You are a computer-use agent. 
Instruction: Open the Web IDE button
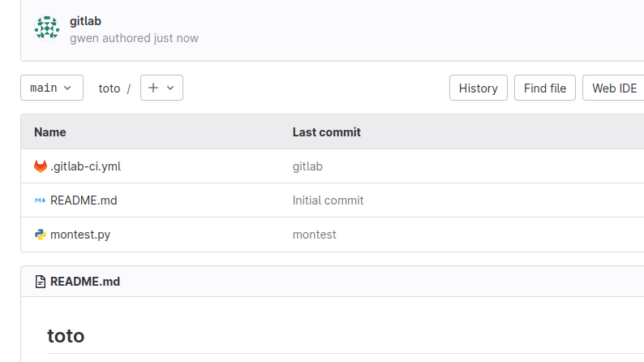click(x=614, y=88)
